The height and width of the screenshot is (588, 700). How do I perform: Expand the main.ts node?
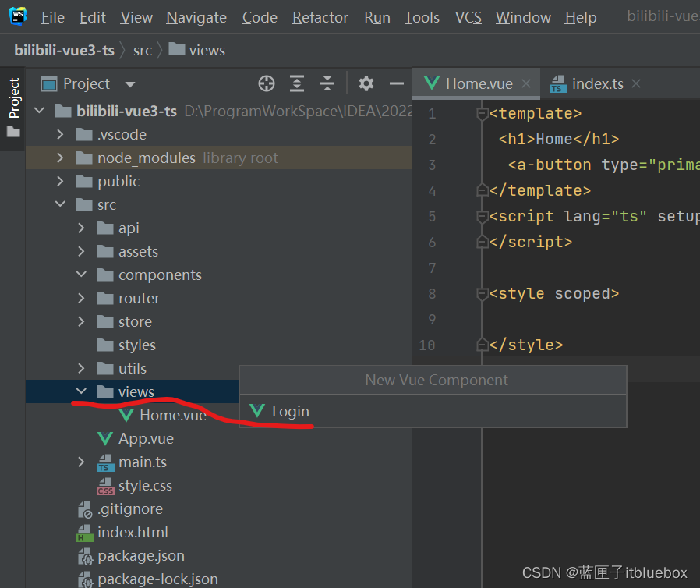click(81, 462)
